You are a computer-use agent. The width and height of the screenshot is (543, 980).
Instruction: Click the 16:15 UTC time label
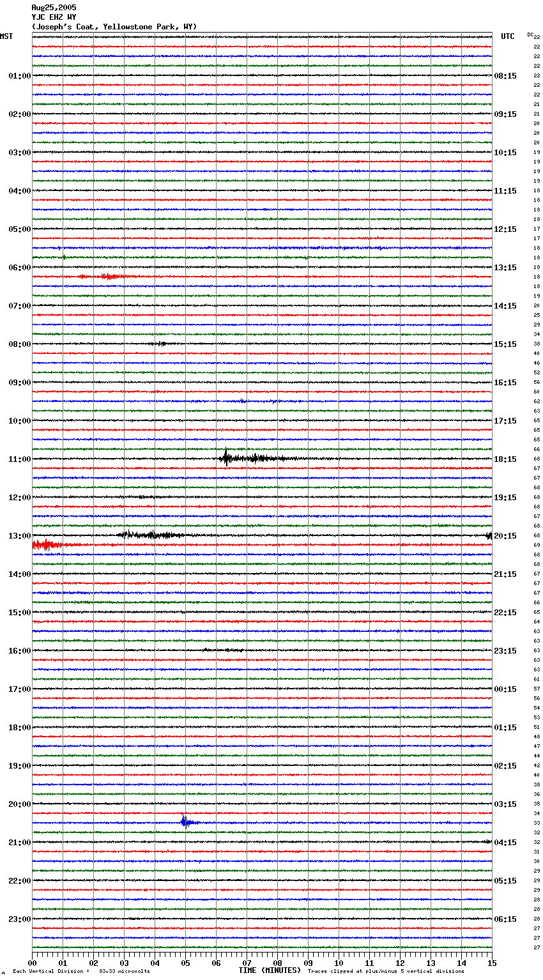tap(505, 383)
